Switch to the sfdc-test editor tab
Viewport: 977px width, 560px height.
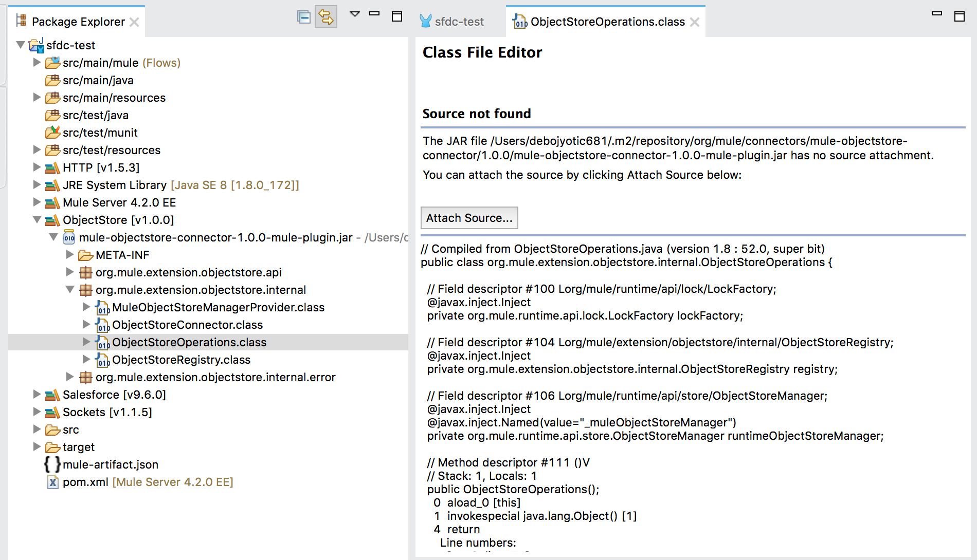coord(458,22)
